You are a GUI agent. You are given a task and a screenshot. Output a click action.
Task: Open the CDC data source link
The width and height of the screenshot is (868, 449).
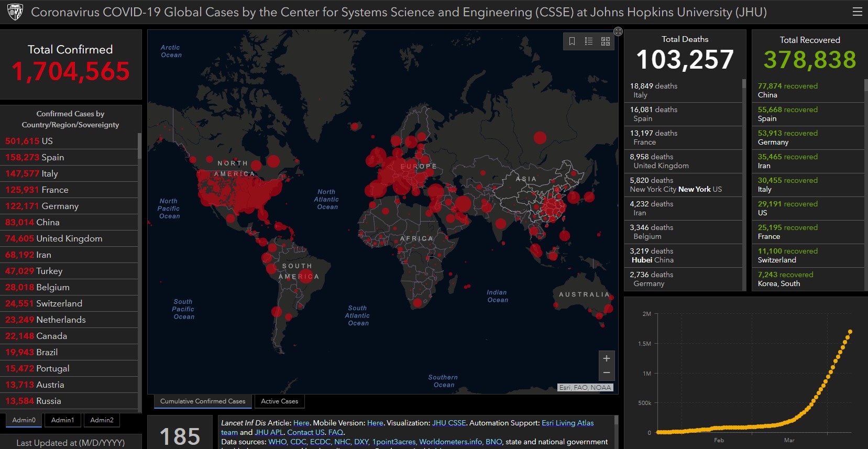[x=298, y=442]
